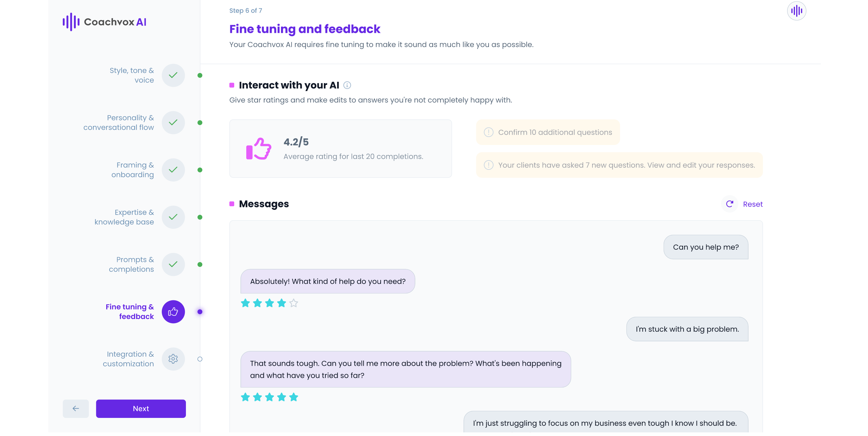Click the Fine tuning thumbs-up step icon
This screenshot has width=868, height=436.
(x=173, y=311)
